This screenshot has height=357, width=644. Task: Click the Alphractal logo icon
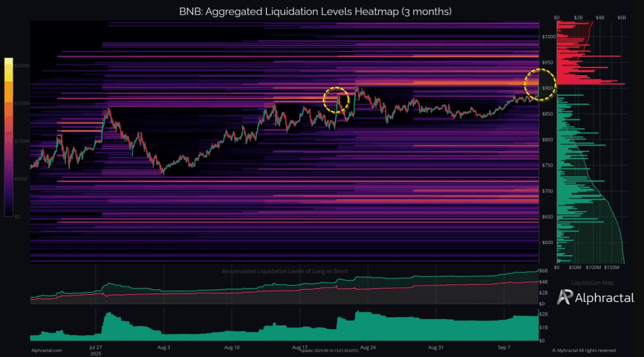pyautogui.click(x=565, y=297)
